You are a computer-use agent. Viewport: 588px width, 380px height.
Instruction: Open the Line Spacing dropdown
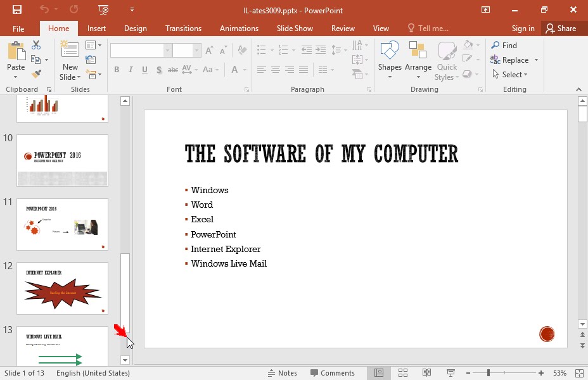point(339,50)
